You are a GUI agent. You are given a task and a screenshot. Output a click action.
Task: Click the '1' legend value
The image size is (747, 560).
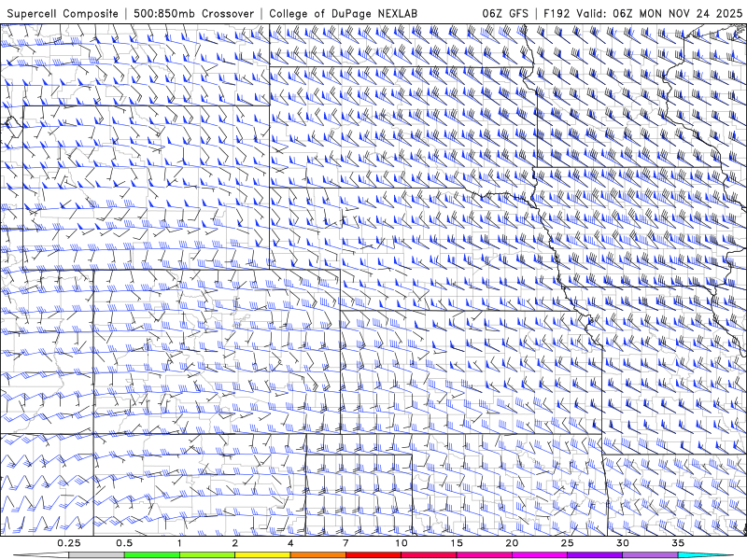pyautogui.click(x=179, y=543)
